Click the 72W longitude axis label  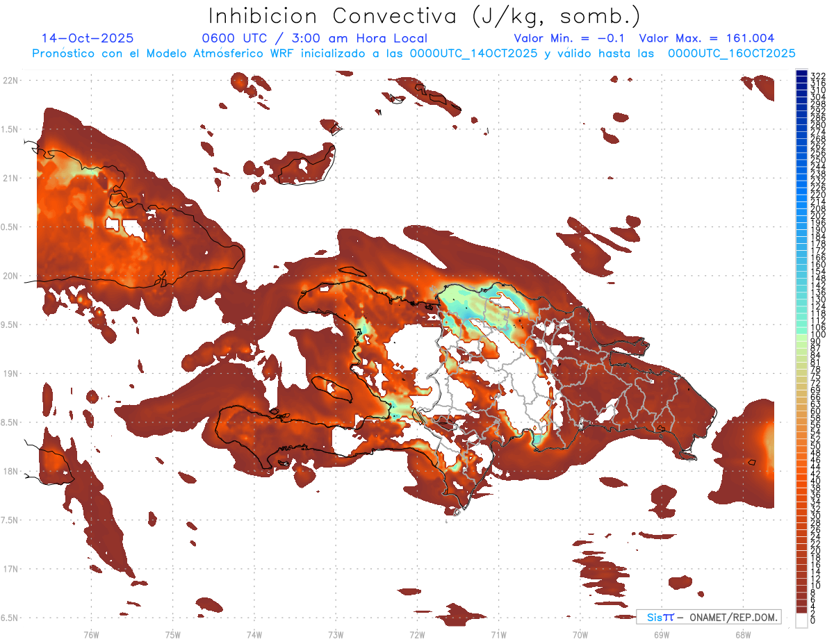[x=417, y=634]
